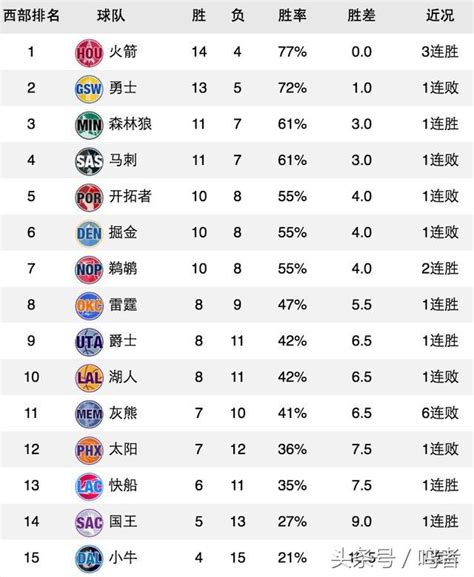Click the LAC Clippers logo
The width and height of the screenshot is (474, 577).
(x=89, y=486)
